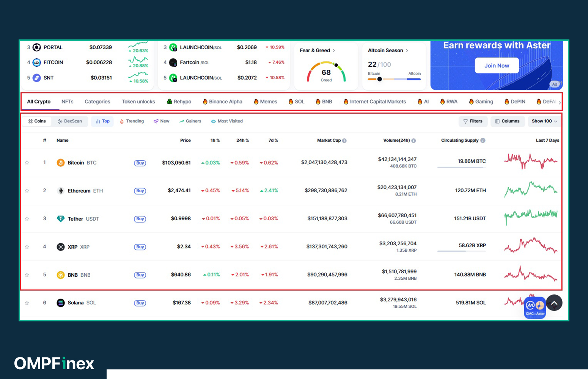The width and height of the screenshot is (588, 379).
Task: Click Bitcoin circulating supply progress bar
Action: (x=462, y=167)
